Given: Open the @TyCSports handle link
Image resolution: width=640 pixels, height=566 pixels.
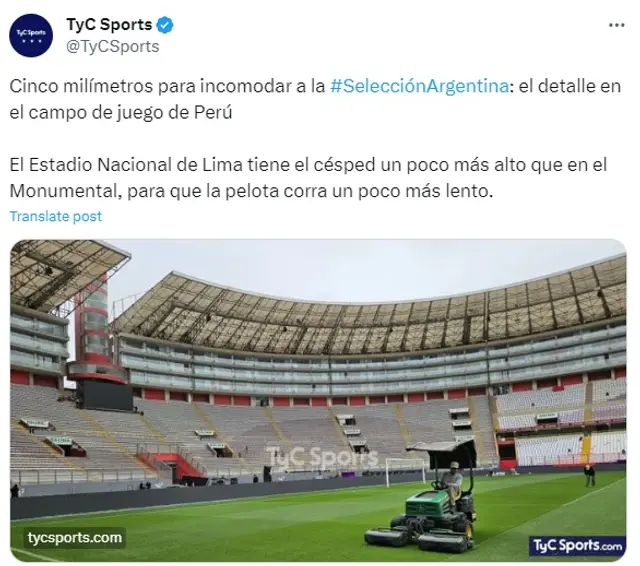Looking at the screenshot, I should click(113, 47).
